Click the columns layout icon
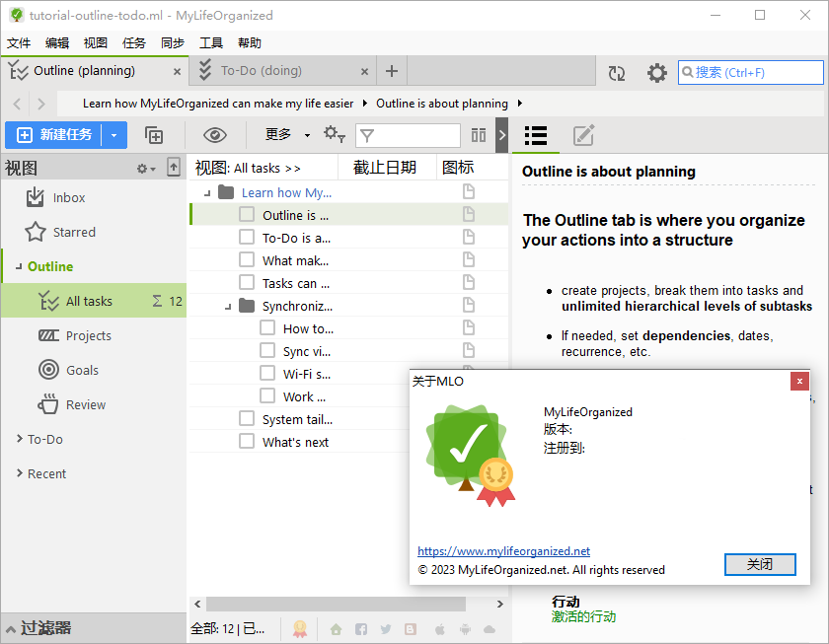Image resolution: width=829 pixels, height=644 pixels. (x=479, y=135)
